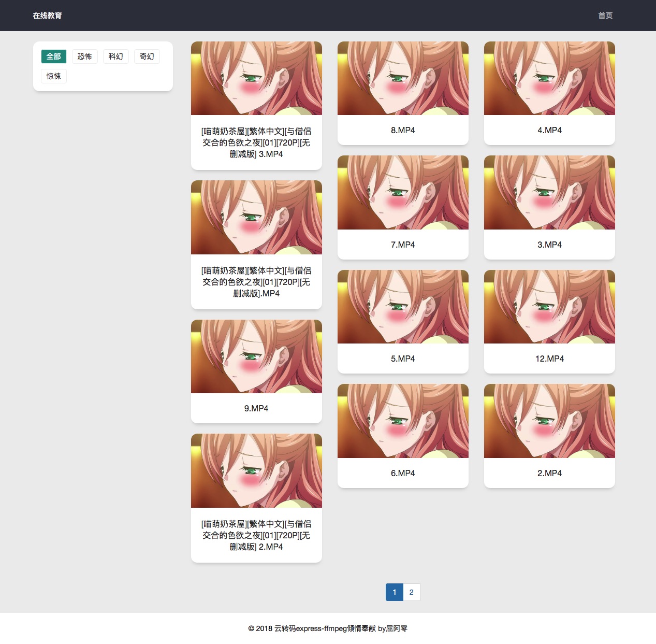Go to pagination page 2
The image size is (656, 644).
[412, 592]
